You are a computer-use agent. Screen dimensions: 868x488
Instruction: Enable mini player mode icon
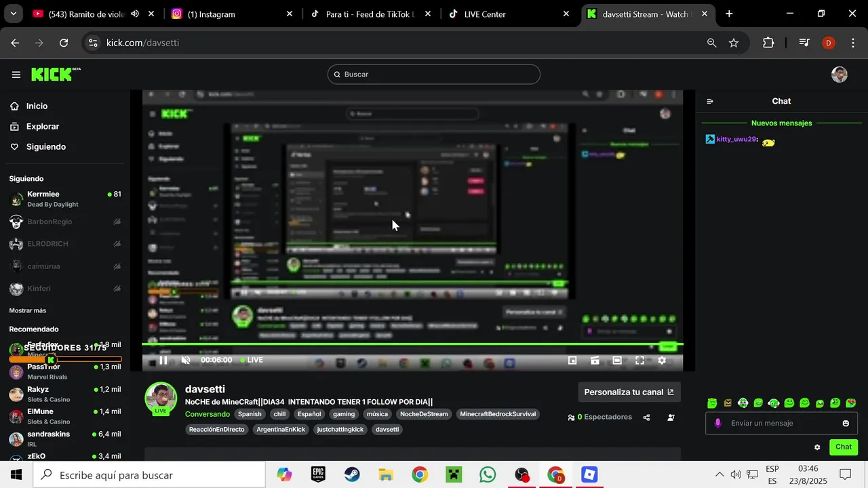coord(572,361)
